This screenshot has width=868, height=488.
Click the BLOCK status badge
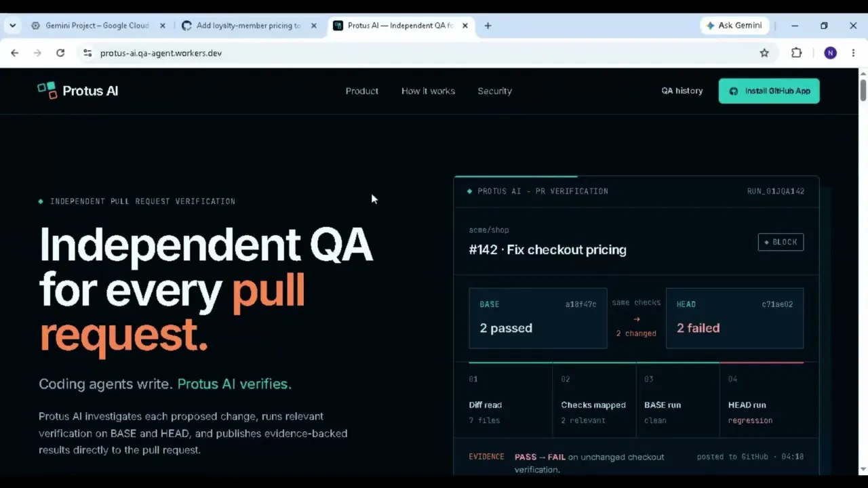781,242
